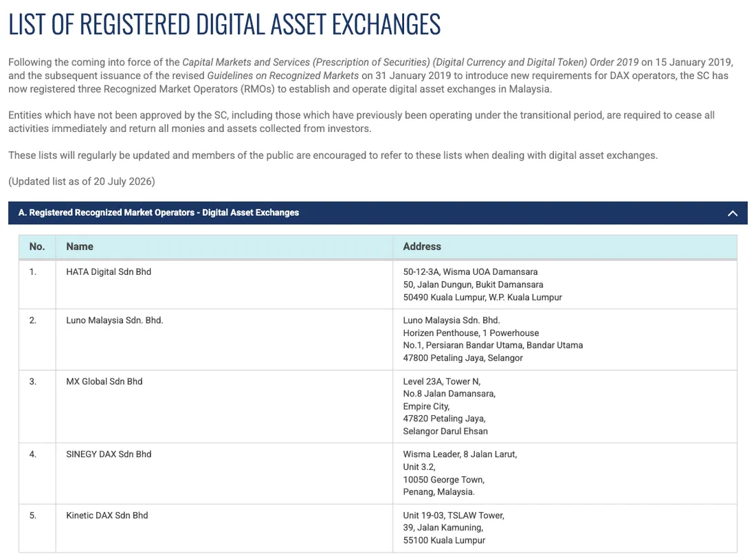Click address line '55100 Kuala Lumpur'

tap(444, 541)
